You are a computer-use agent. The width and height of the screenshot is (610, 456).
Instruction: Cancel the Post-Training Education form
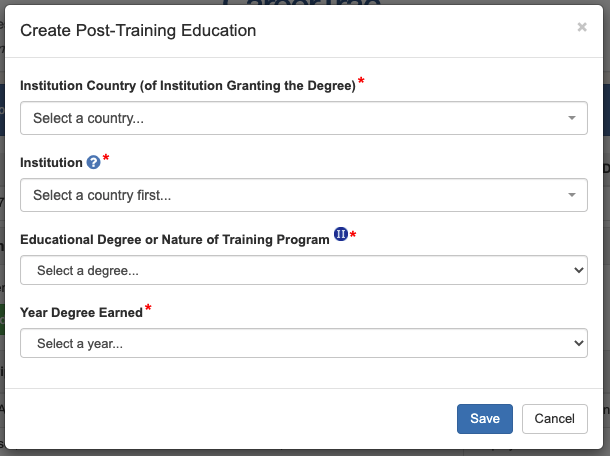pyautogui.click(x=554, y=419)
